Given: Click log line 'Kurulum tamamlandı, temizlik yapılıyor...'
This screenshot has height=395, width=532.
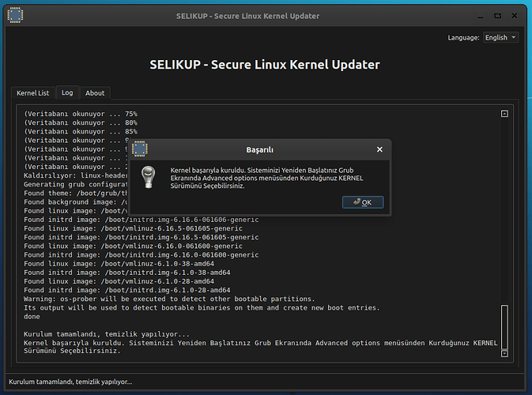Looking at the screenshot, I should pyautogui.click(x=107, y=334).
